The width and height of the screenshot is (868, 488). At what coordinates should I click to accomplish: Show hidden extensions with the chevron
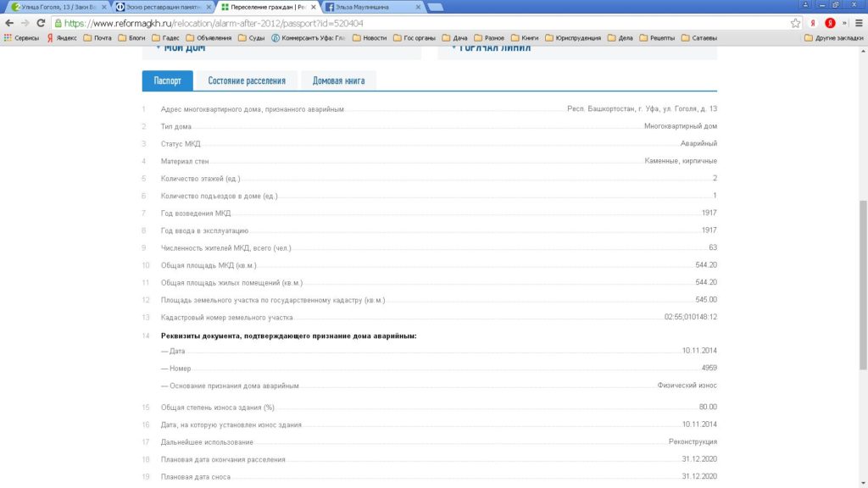click(844, 23)
